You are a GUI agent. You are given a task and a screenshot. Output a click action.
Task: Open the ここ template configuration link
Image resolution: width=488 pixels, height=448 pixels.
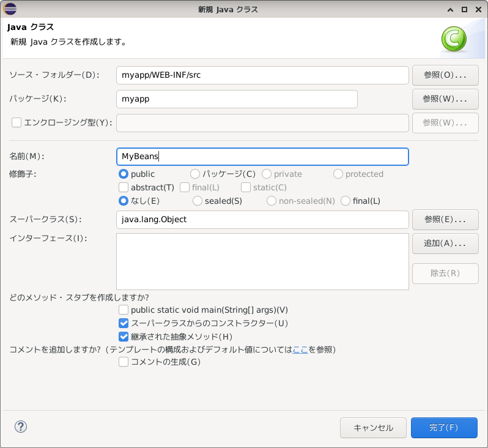click(300, 349)
